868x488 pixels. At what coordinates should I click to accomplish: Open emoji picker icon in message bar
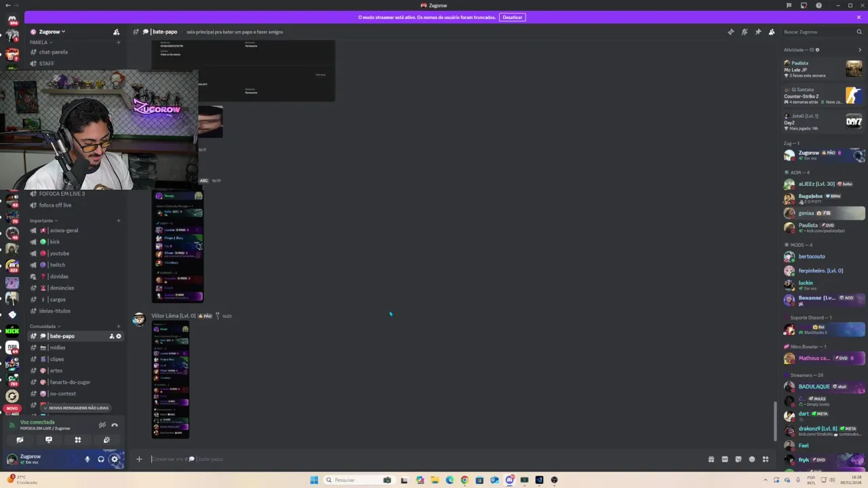pyautogui.click(x=752, y=460)
